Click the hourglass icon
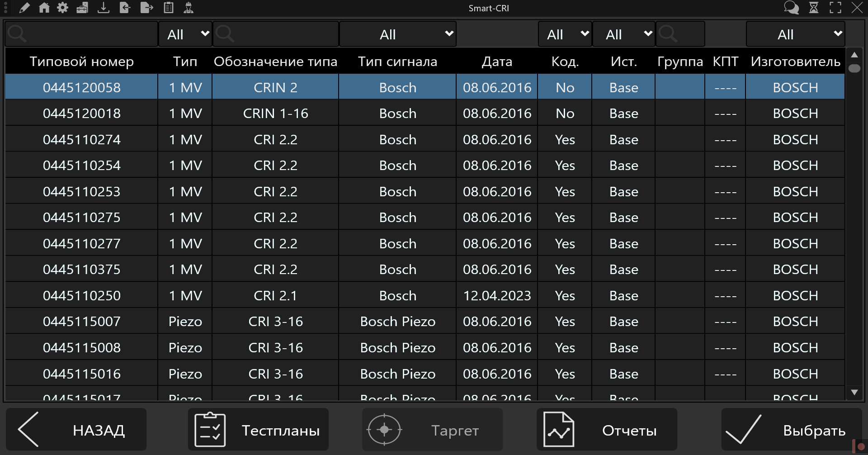 click(814, 8)
